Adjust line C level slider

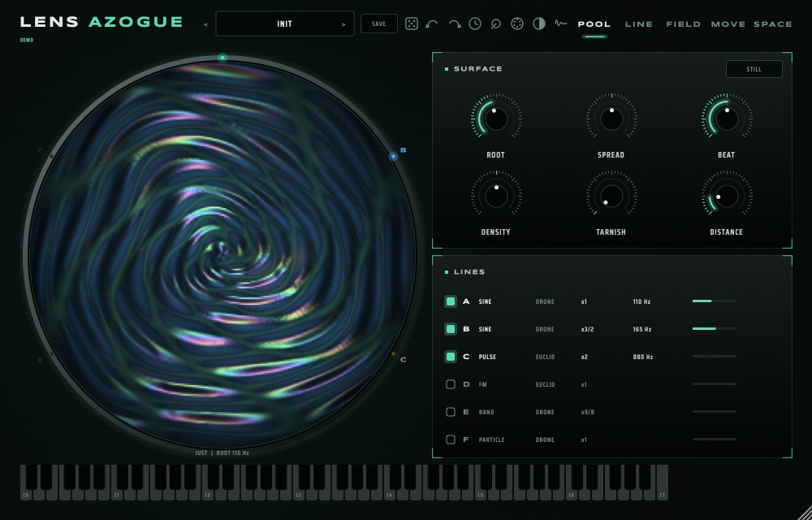(714, 357)
